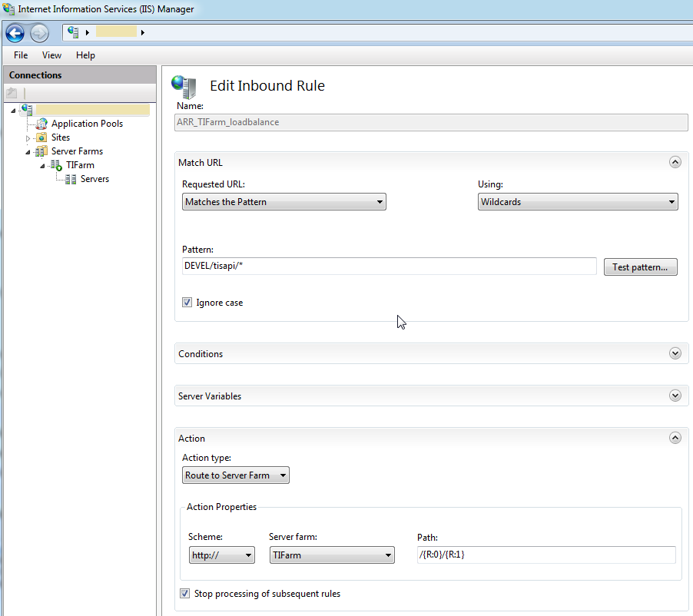Click the Path input field
This screenshot has width=693, height=616.
pos(546,555)
